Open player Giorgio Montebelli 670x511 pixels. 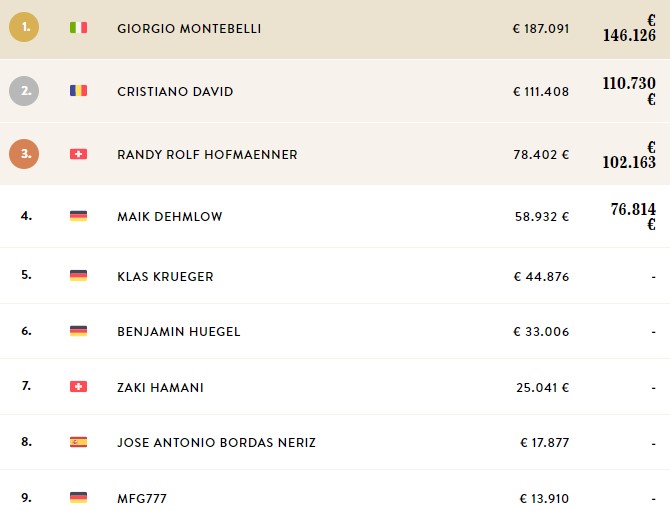click(x=189, y=29)
